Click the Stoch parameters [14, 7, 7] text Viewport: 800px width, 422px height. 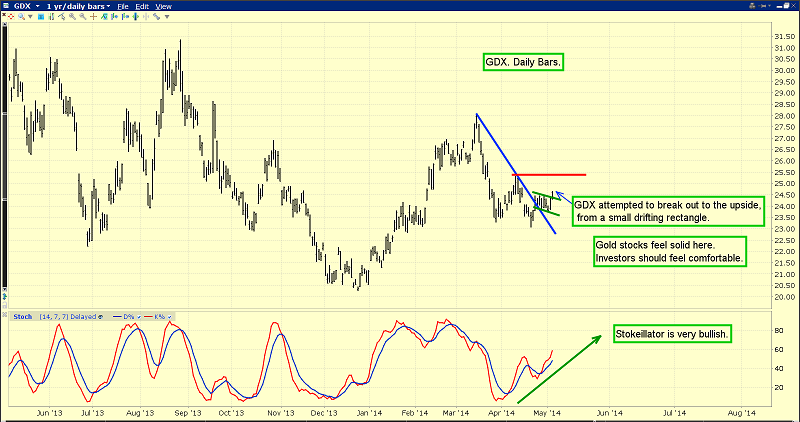pos(55,317)
